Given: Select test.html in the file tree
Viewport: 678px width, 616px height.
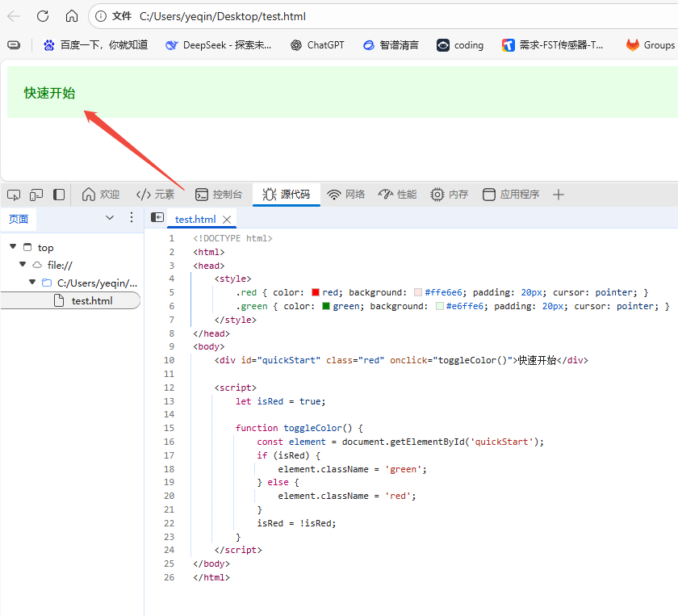Looking at the screenshot, I should coord(91,300).
